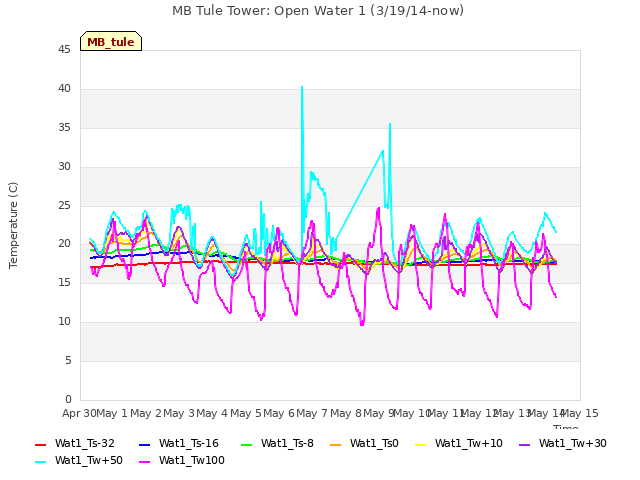640x480 pixels.
Task: Select Wat1_Tw+50 legend label
Action: coord(89,460)
